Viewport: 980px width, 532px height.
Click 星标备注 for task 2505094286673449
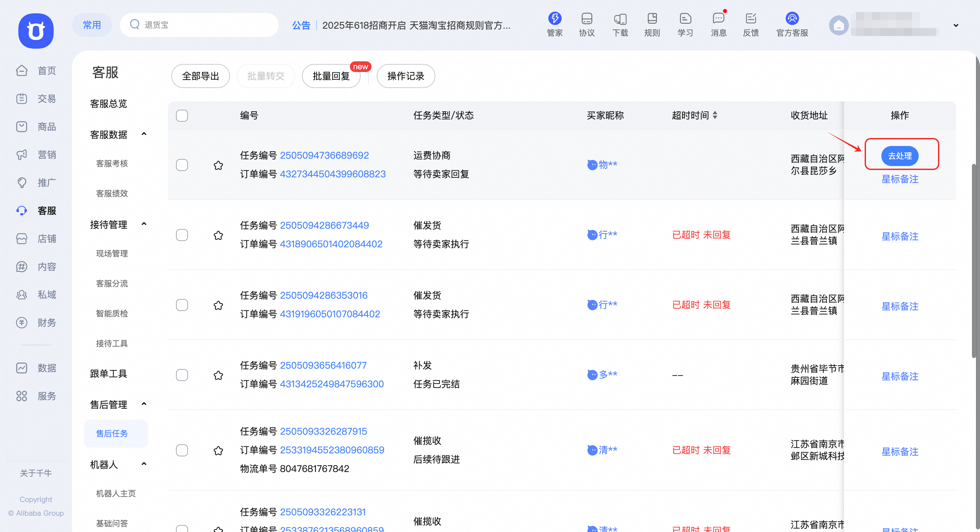pyautogui.click(x=900, y=236)
